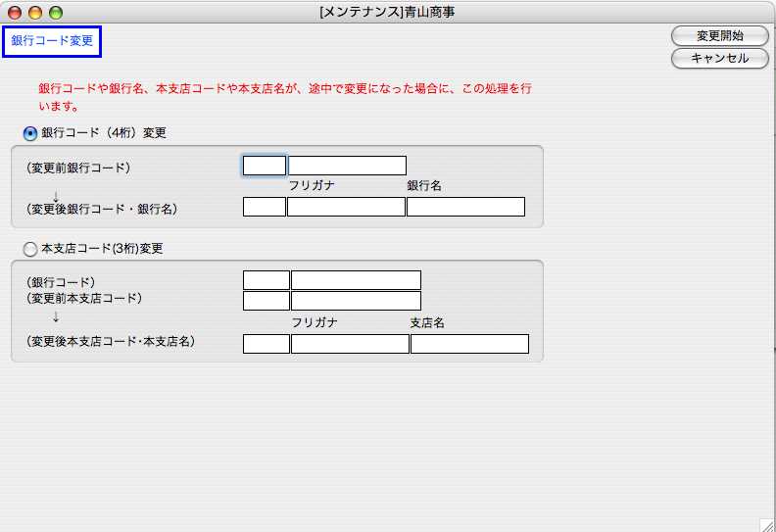Click the 変更開始 button
Image resolution: width=776 pixels, height=532 pixels.
coord(719,35)
